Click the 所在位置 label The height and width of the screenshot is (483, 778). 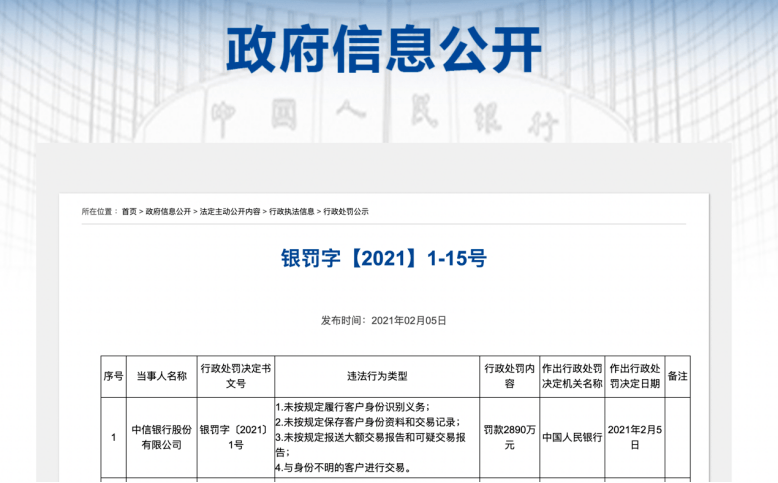[100, 211]
